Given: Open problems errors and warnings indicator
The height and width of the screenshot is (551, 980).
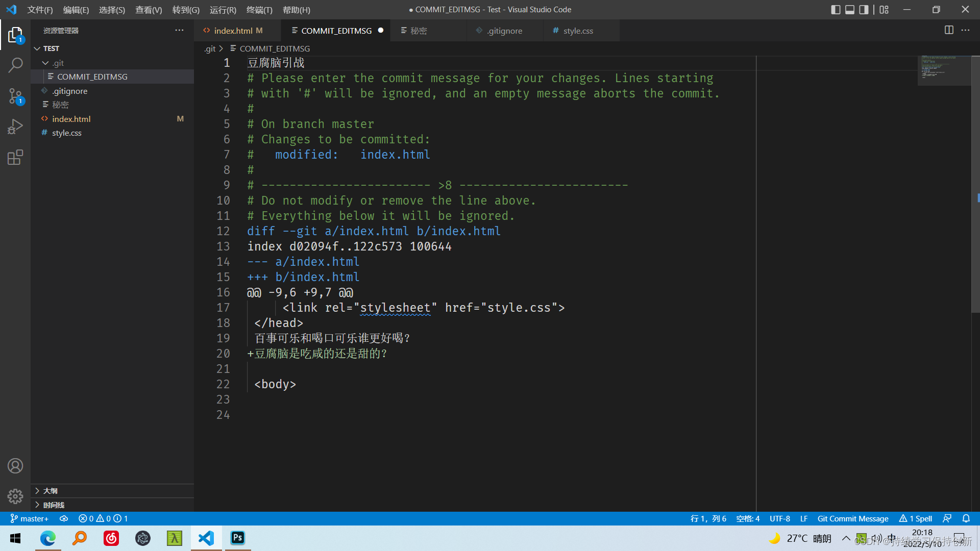Looking at the screenshot, I should [103, 518].
